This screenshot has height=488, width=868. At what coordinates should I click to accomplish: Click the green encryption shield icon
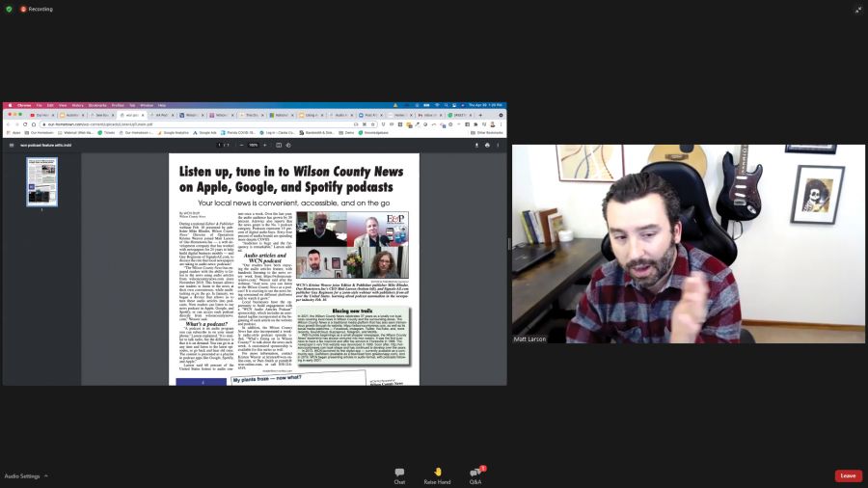(x=9, y=9)
